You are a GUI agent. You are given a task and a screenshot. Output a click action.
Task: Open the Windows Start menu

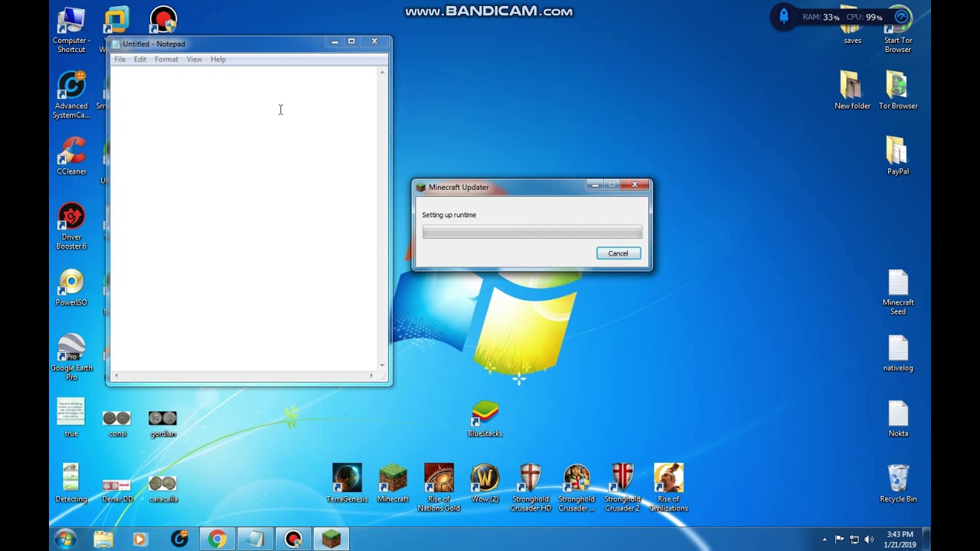pyautogui.click(x=66, y=540)
